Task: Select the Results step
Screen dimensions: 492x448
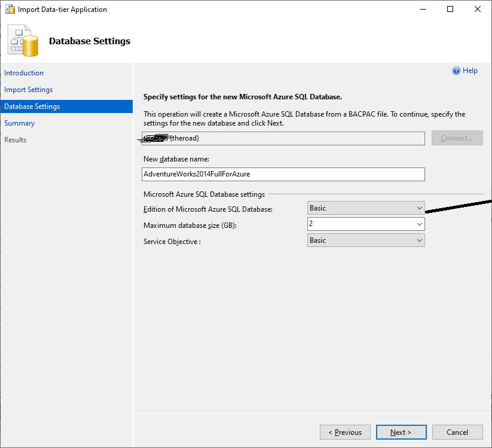Action: 16,140
